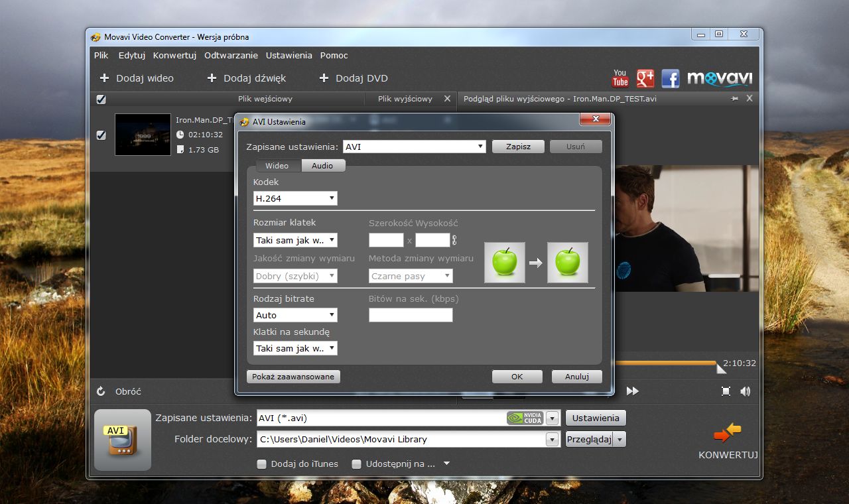Screen dimensions: 849x504
Task: Click Pokaż zaawansowane button
Action: [293, 377]
